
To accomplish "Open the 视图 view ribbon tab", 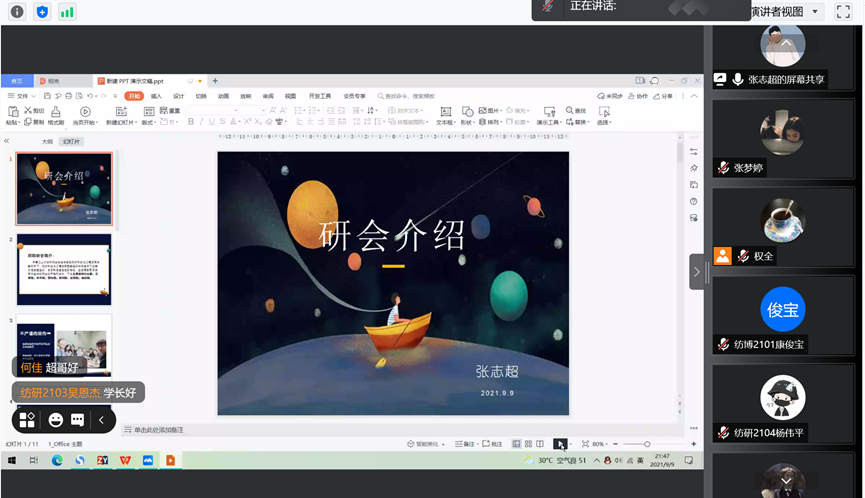I will tap(291, 96).
